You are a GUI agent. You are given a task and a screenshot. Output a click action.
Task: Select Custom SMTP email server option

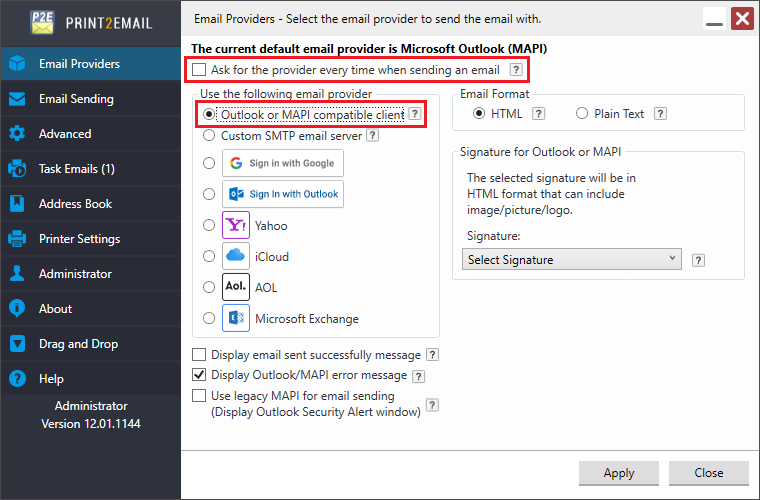(209, 136)
